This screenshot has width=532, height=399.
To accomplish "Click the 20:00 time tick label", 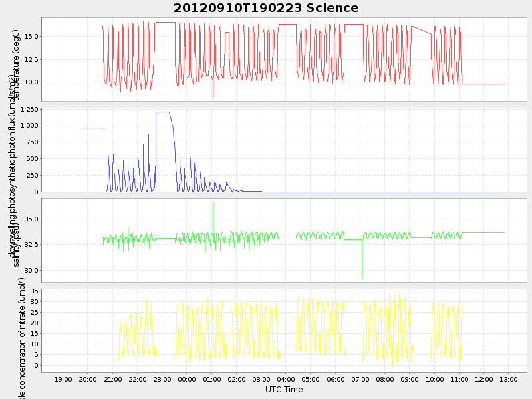I will click(x=88, y=379).
